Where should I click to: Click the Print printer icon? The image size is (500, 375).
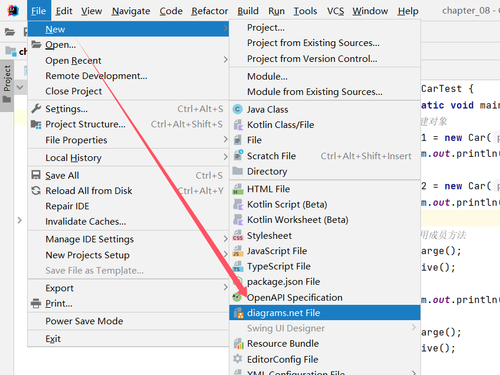click(36, 303)
